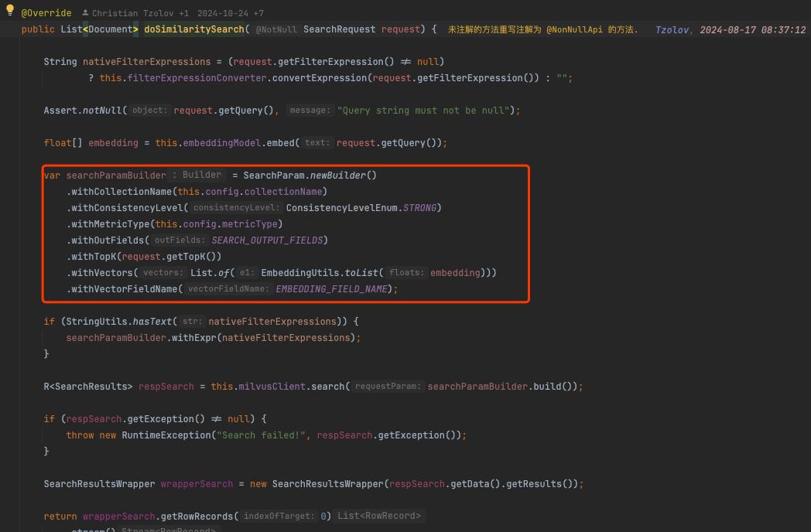Viewport: 811px width, 532px height.
Task: Click the 'str:' parameter hint
Action: 193,321
